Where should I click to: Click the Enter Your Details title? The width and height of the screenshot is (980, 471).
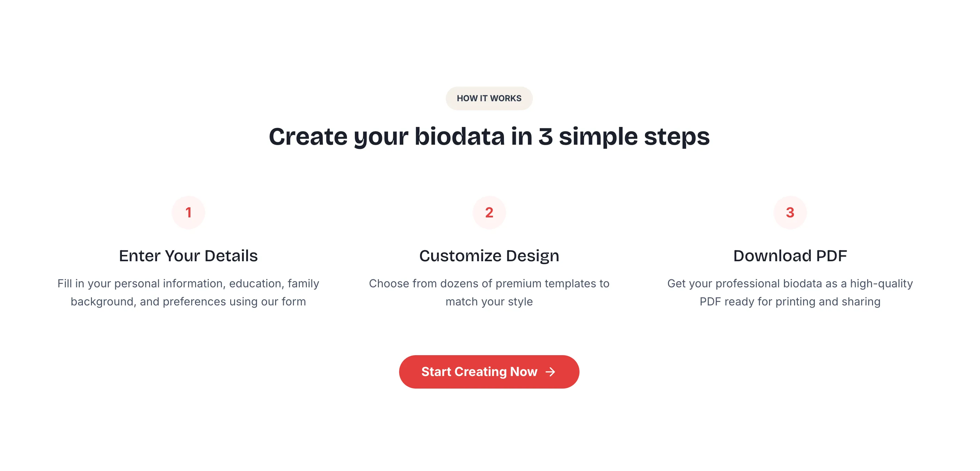pyautogui.click(x=188, y=256)
